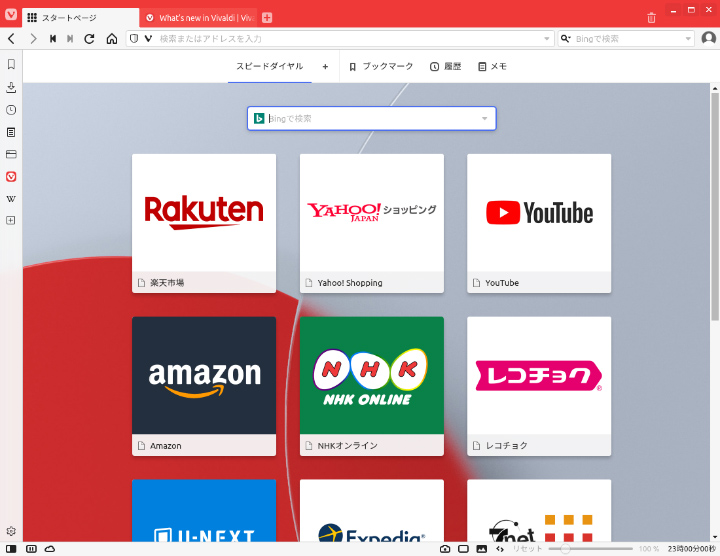The width and height of the screenshot is (720, 556).
Task: Open the YouTube speed dial
Action: pos(539,223)
